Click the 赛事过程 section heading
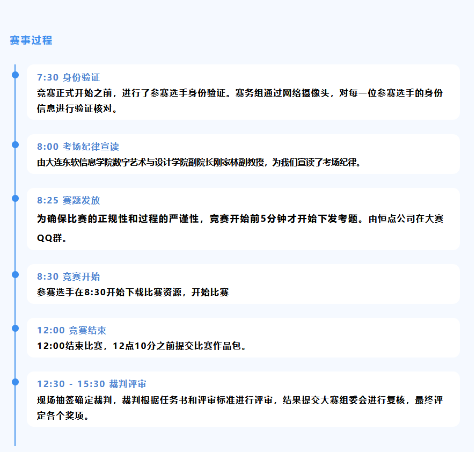 pos(31,40)
